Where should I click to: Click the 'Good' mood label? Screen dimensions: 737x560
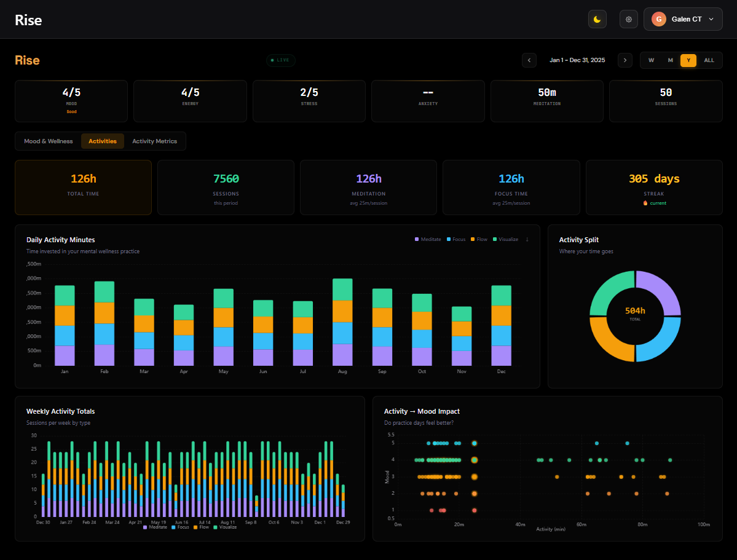coord(71,112)
